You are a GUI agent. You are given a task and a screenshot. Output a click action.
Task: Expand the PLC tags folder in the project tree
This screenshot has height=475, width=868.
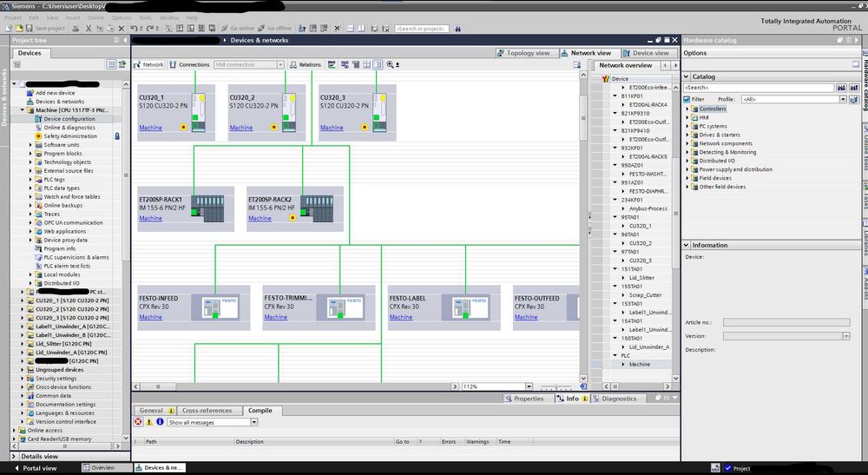pos(30,180)
